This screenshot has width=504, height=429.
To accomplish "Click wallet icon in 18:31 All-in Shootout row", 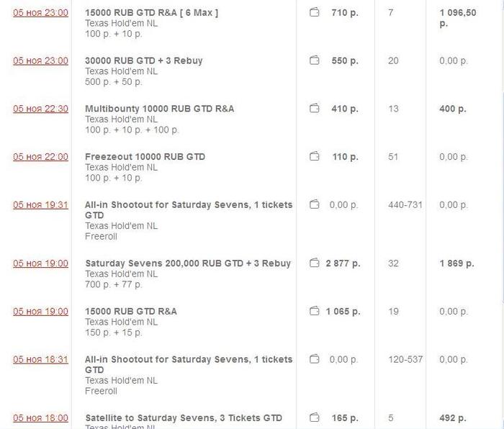I will click(x=314, y=359).
